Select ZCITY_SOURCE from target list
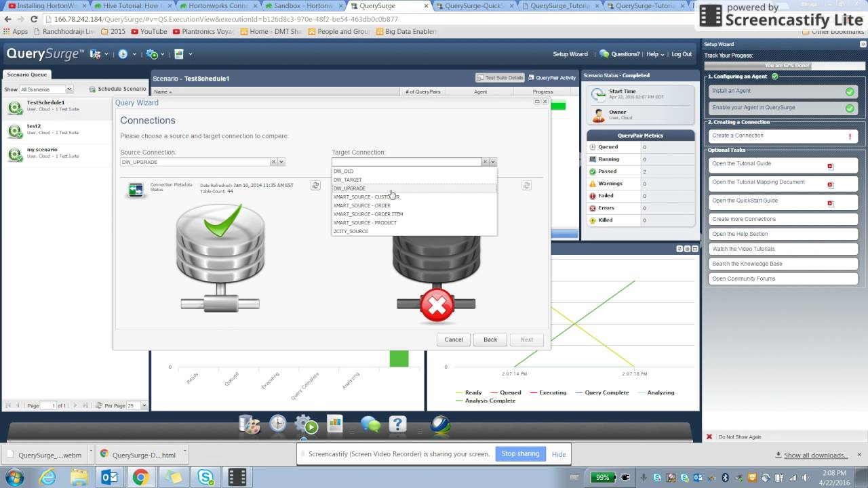 pos(414,231)
